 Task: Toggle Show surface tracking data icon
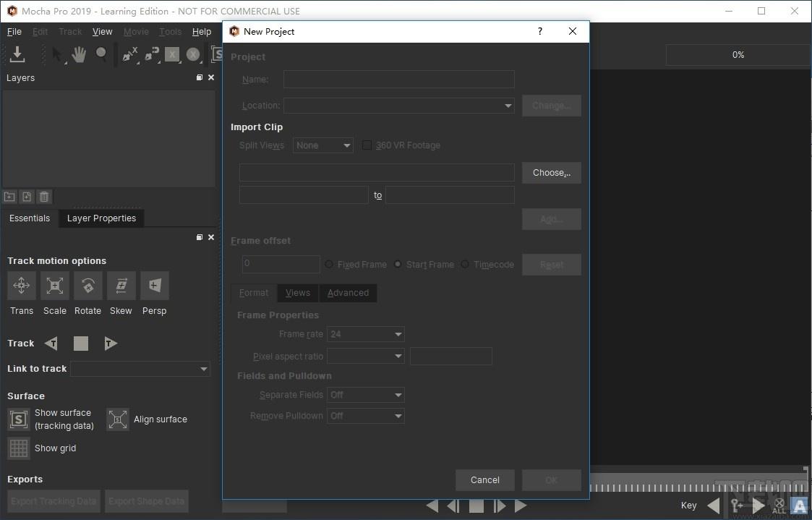click(x=19, y=419)
